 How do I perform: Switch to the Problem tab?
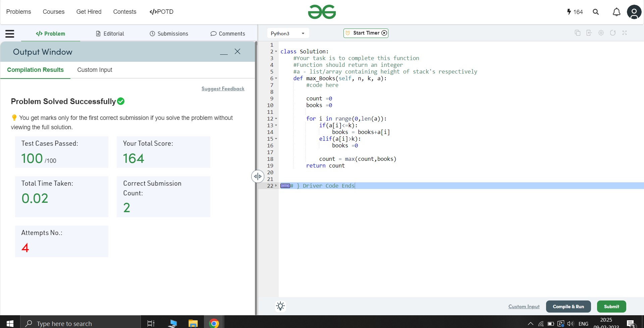pyautogui.click(x=50, y=34)
